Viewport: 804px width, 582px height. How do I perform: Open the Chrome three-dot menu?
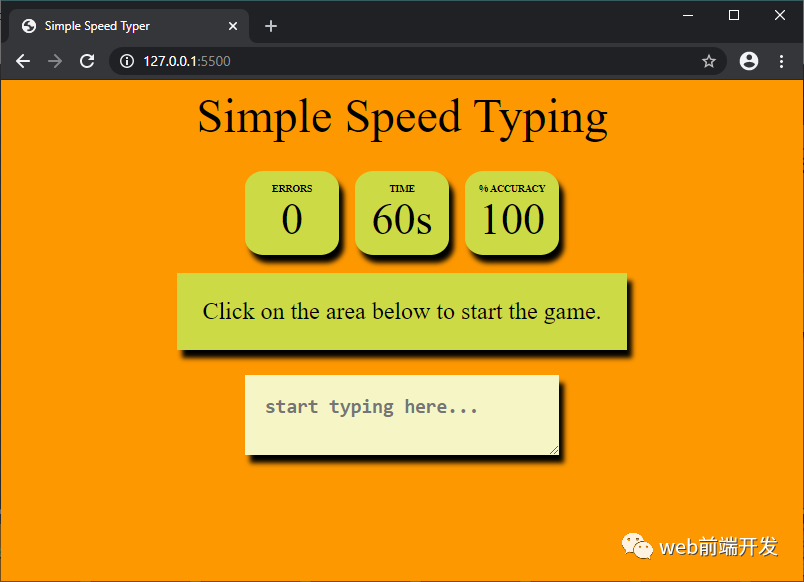click(x=781, y=61)
